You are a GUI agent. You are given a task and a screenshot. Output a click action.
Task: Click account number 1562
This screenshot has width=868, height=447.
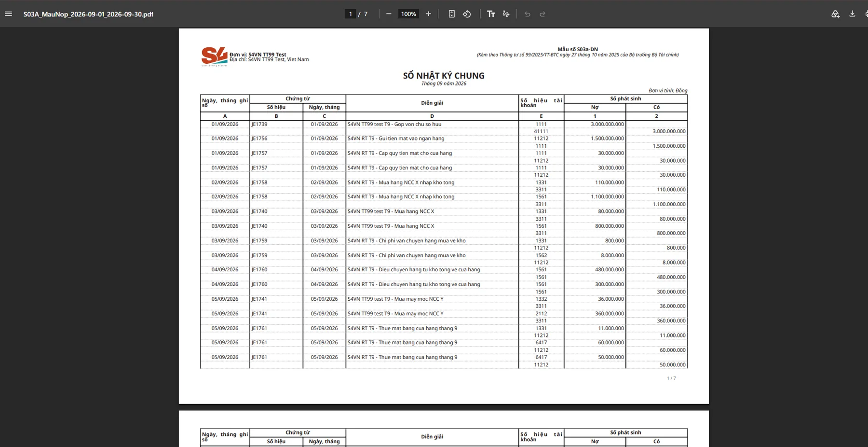coord(541,255)
